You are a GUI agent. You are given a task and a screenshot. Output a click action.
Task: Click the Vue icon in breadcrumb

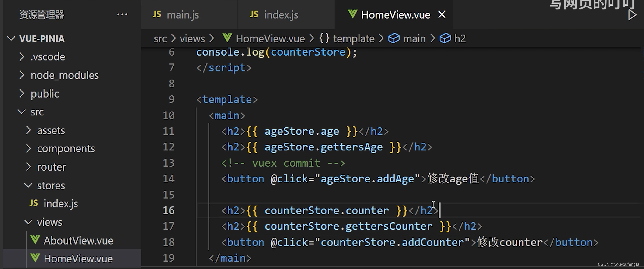(227, 38)
